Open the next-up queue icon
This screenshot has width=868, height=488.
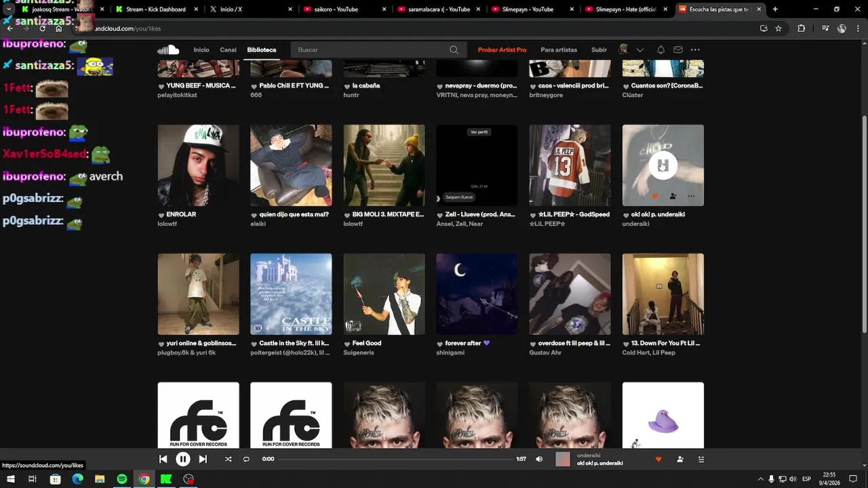click(701, 459)
